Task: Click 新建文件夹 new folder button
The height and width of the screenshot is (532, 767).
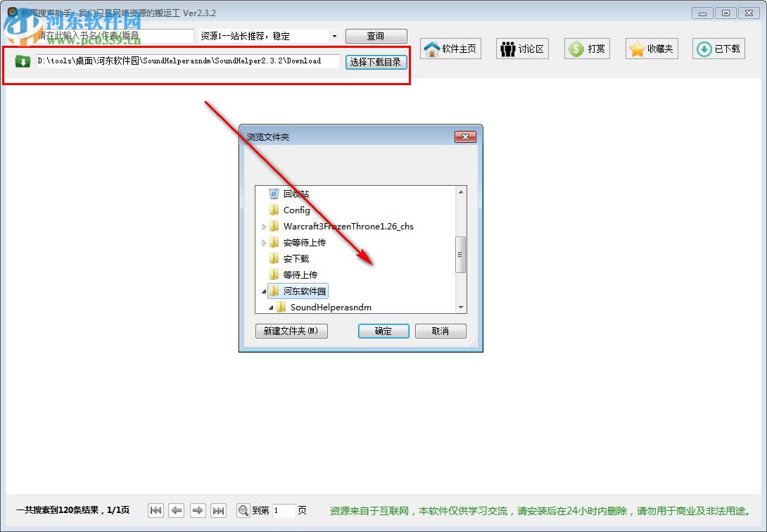Action: pyautogui.click(x=291, y=331)
